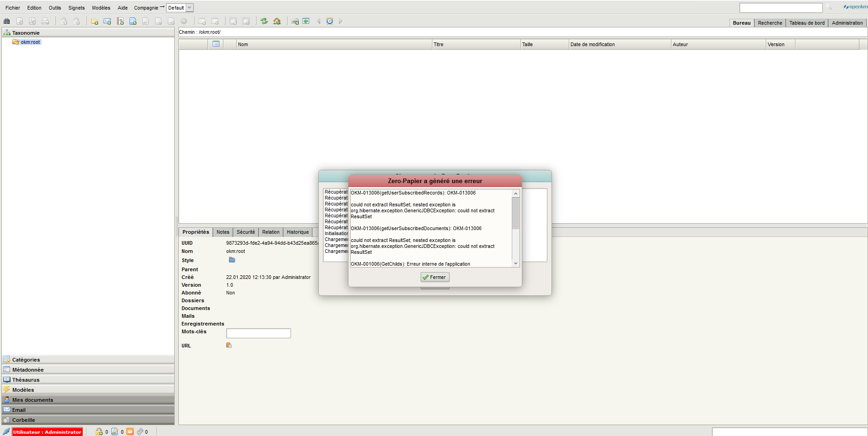
Task: Click Fermer in the error dialog
Action: point(435,277)
